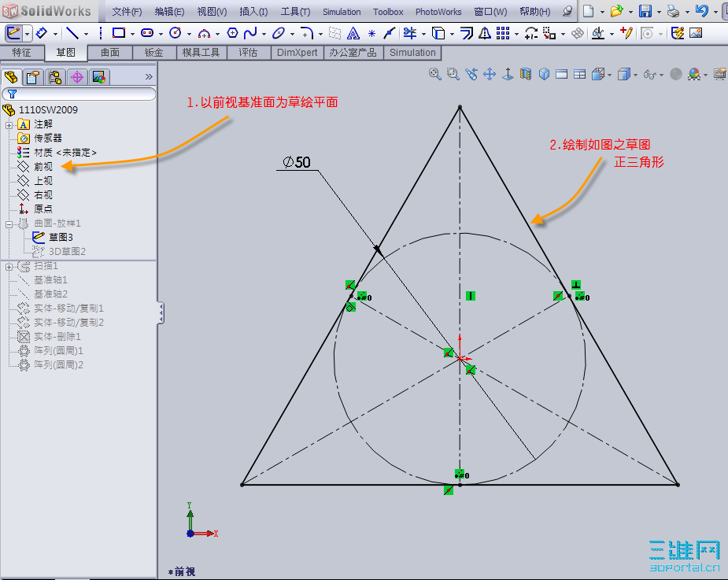Open the ConfigurationManager panel tab
Viewport: 728px width, 580px height.
tap(55, 76)
